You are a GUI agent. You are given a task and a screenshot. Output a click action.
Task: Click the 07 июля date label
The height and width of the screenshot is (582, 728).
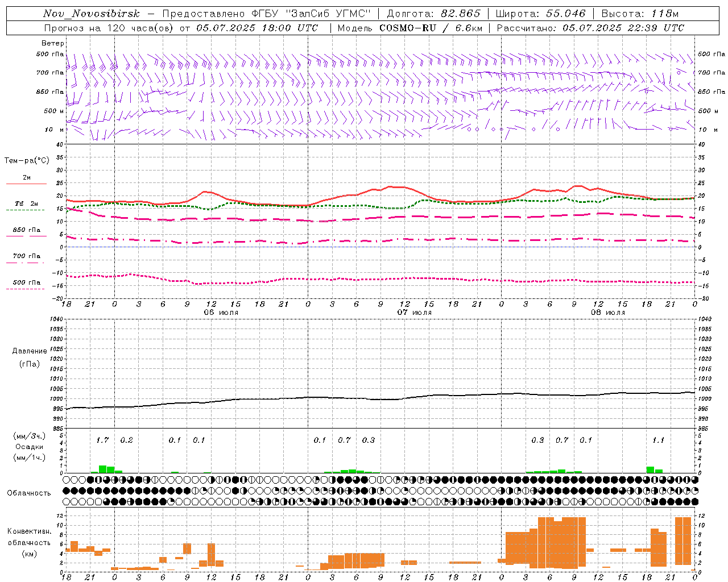[414, 313]
